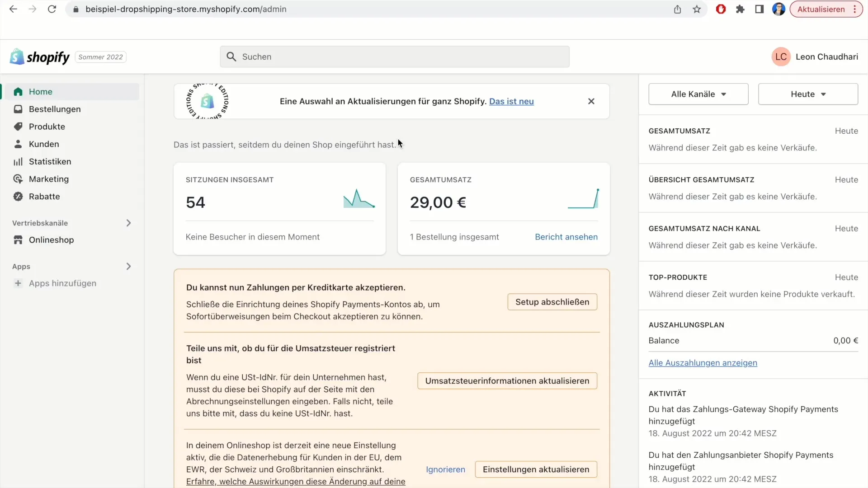Viewport: 868px width, 488px height.
Task: Open Marketing section in sidebar
Action: [x=49, y=178]
